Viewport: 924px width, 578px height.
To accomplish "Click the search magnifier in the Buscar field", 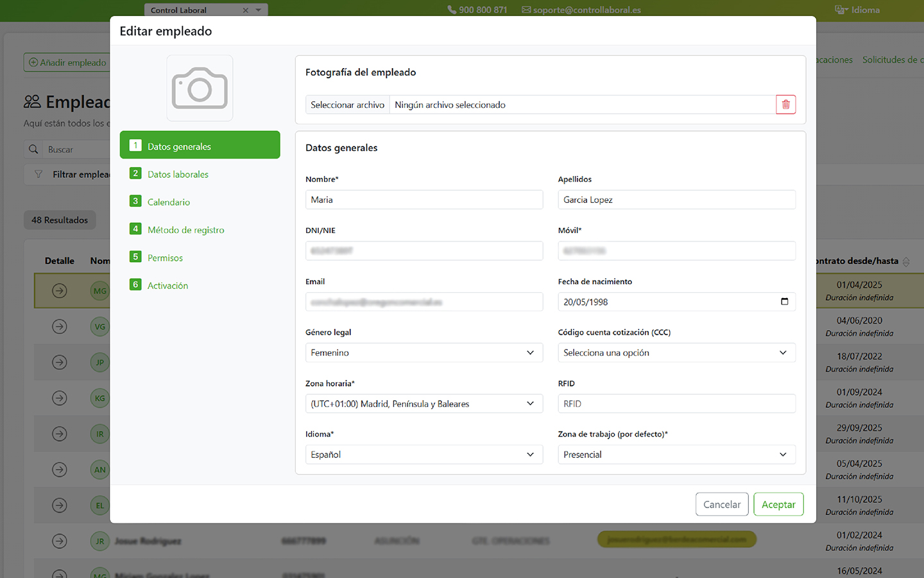I will (33, 149).
